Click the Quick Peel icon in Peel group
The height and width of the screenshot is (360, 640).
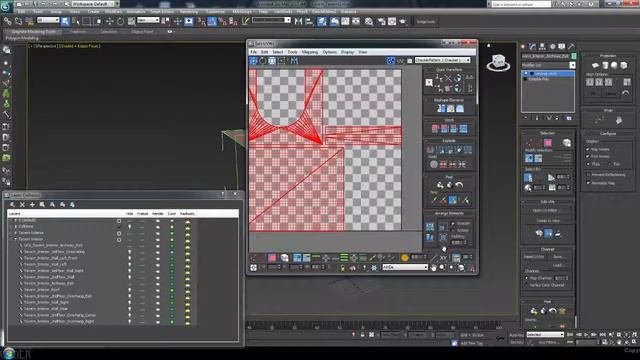click(440, 185)
